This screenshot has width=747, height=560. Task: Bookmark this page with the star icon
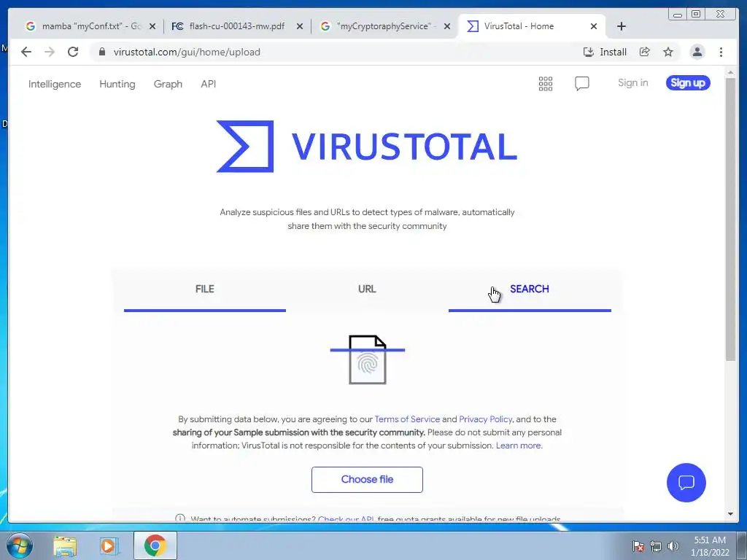coord(668,52)
